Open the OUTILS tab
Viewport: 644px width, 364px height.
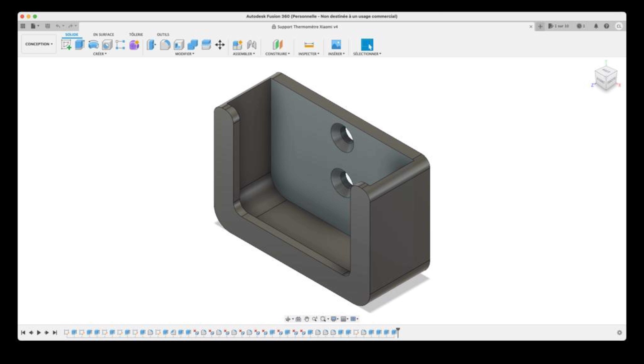[163, 34]
